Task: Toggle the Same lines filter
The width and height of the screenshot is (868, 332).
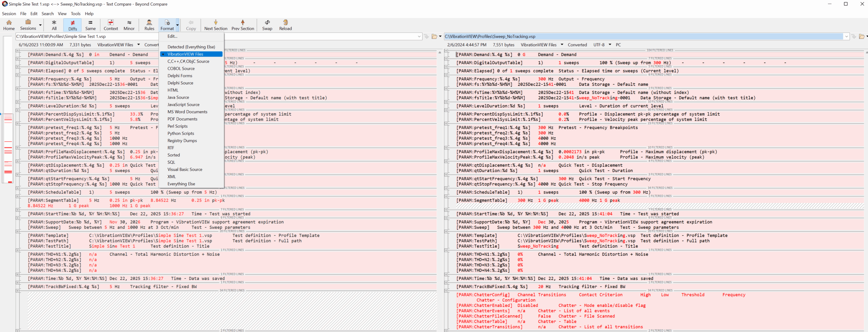Action: point(90,25)
